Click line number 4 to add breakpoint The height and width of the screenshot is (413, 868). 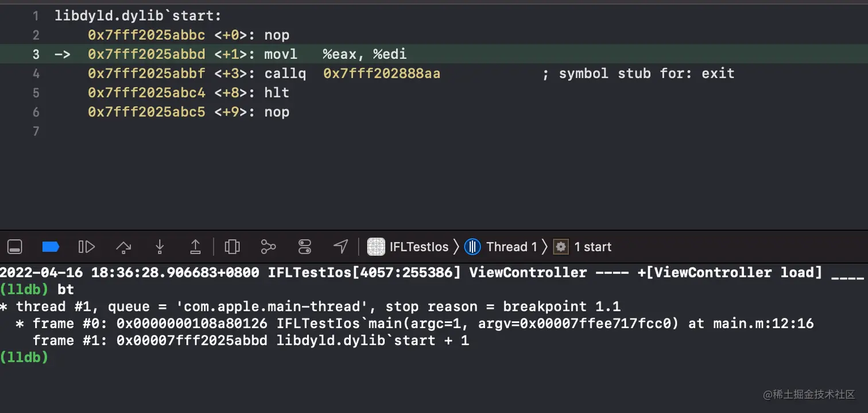click(36, 73)
